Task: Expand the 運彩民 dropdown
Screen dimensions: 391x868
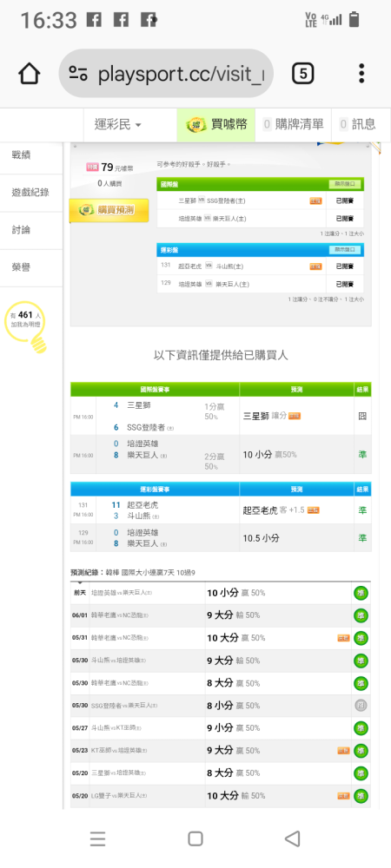Action: pyautogui.click(x=117, y=124)
